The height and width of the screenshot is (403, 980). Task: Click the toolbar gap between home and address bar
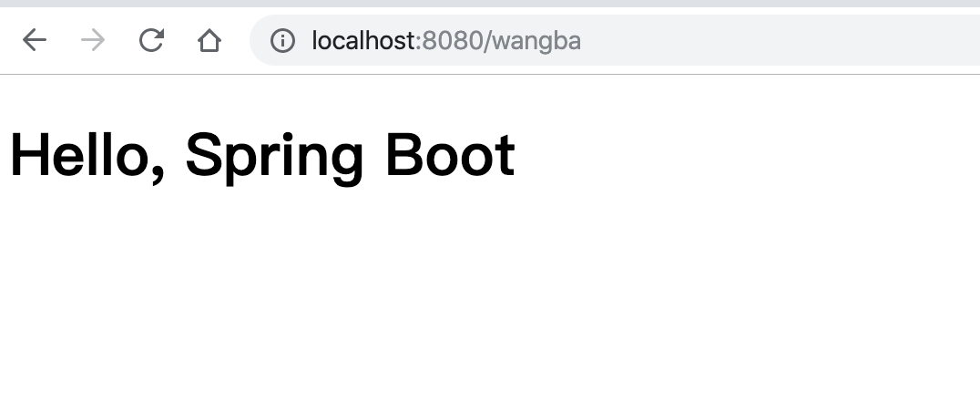236,41
